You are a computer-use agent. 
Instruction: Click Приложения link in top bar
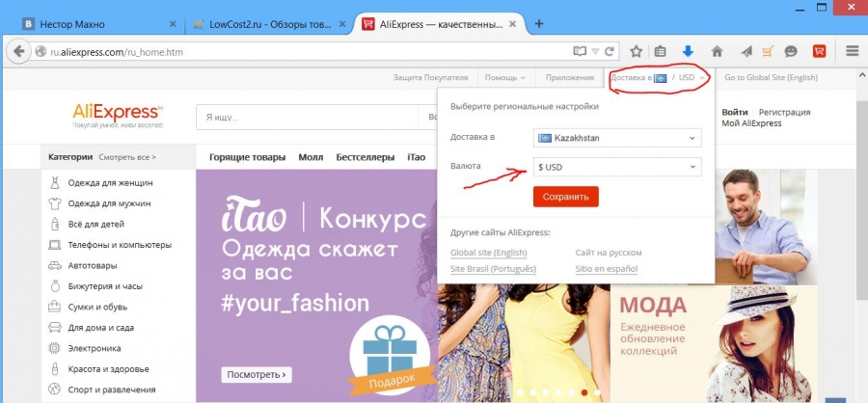point(570,78)
